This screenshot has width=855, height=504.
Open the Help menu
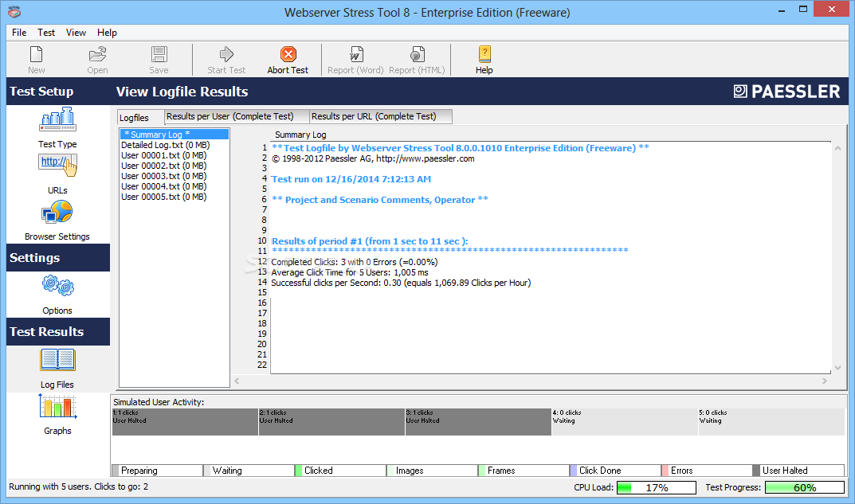click(107, 33)
